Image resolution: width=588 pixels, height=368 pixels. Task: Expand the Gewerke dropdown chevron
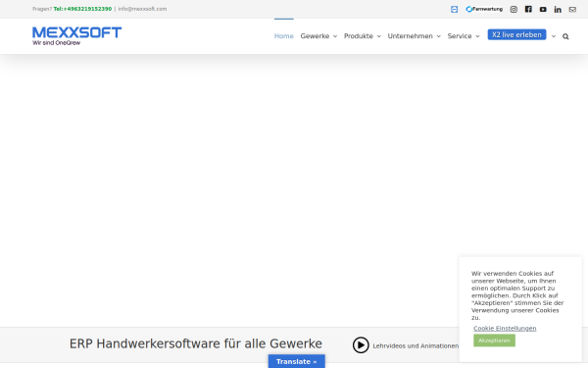pyautogui.click(x=335, y=36)
